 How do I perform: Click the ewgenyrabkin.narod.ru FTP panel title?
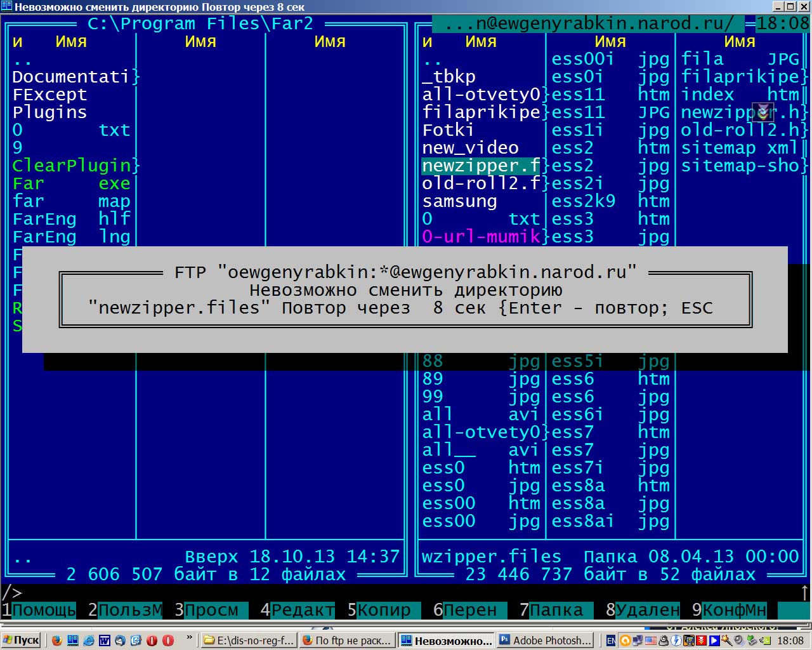point(589,24)
